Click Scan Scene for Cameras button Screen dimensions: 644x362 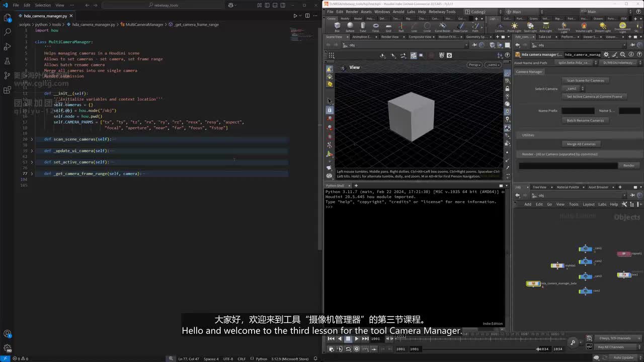tap(586, 80)
